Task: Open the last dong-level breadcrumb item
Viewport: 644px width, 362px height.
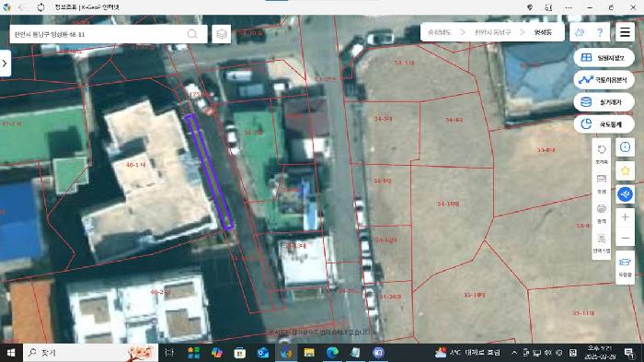Action: [x=543, y=32]
